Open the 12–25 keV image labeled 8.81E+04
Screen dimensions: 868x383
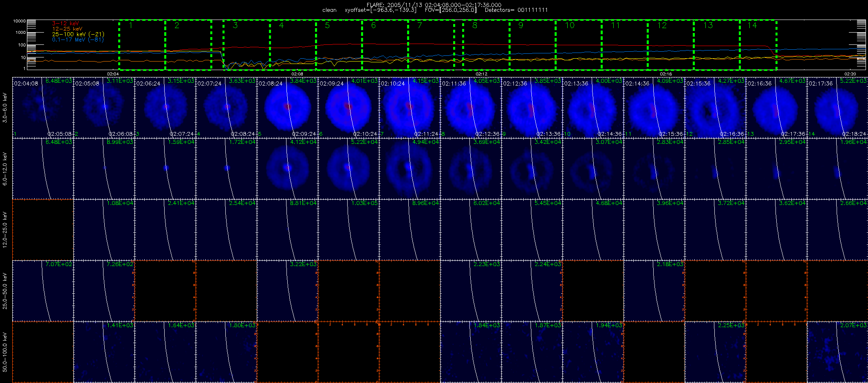[287, 229]
